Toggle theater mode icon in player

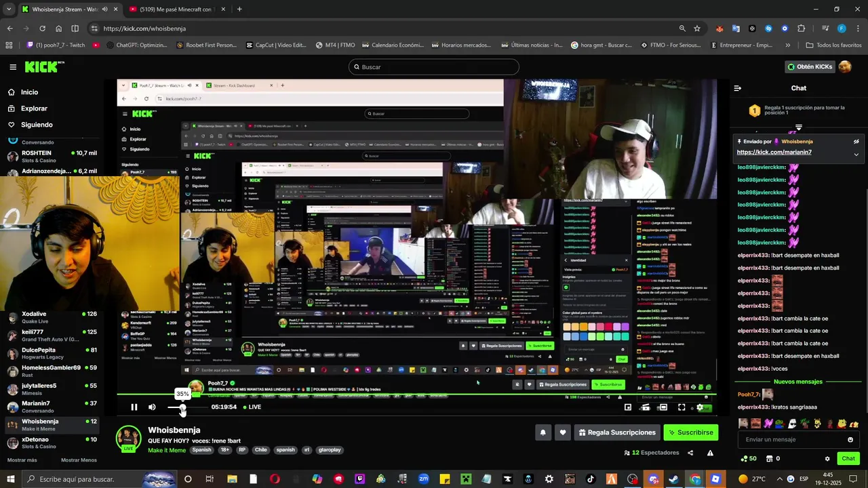(663, 407)
